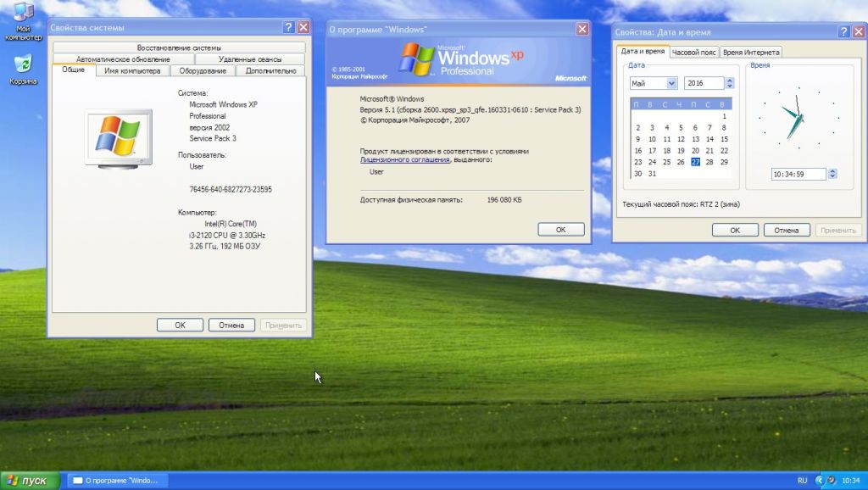Screen dimensions: 868x490
Task: Click time zone text 'RTZ 2 (зима)'
Action: click(x=720, y=204)
